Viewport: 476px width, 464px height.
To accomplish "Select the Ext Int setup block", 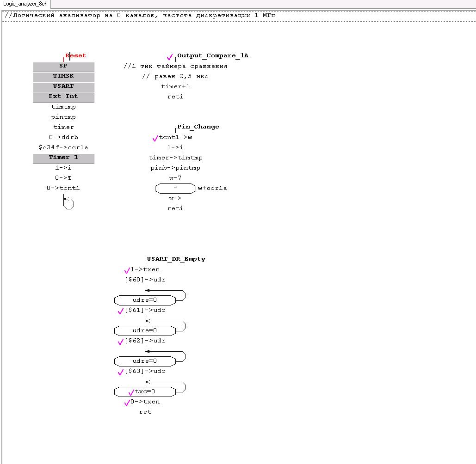I will click(x=63, y=97).
